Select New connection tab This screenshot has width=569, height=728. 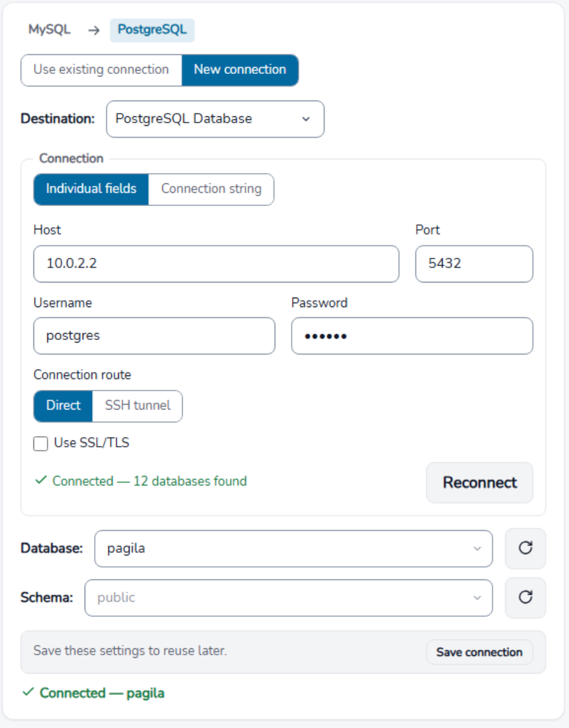(240, 70)
